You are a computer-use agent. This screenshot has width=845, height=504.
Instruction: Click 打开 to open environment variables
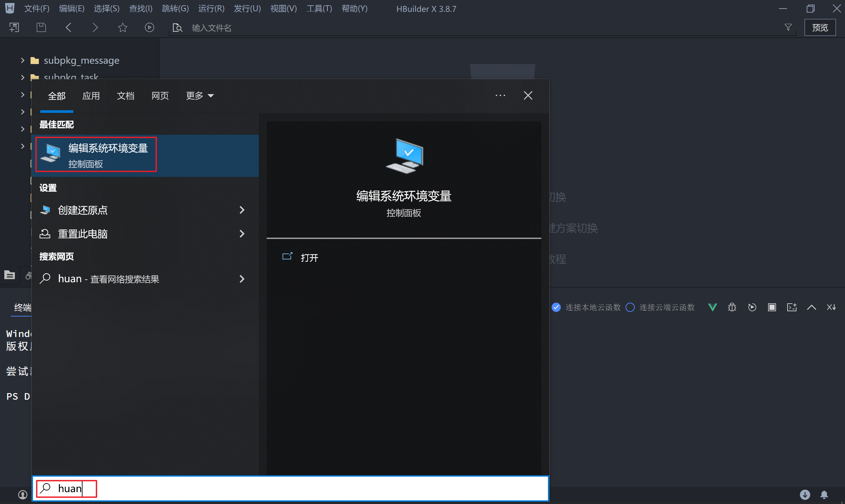pyautogui.click(x=309, y=258)
